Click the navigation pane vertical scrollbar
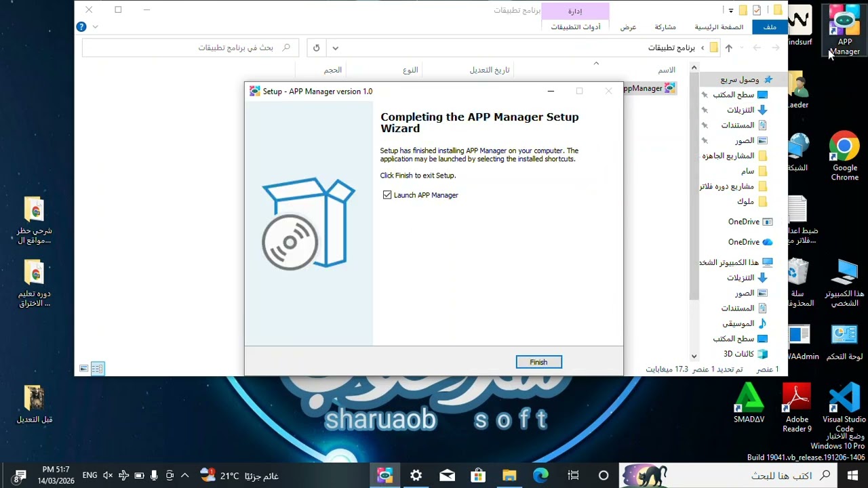Image resolution: width=868 pixels, height=488 pixels. click(x=694, y=186)
